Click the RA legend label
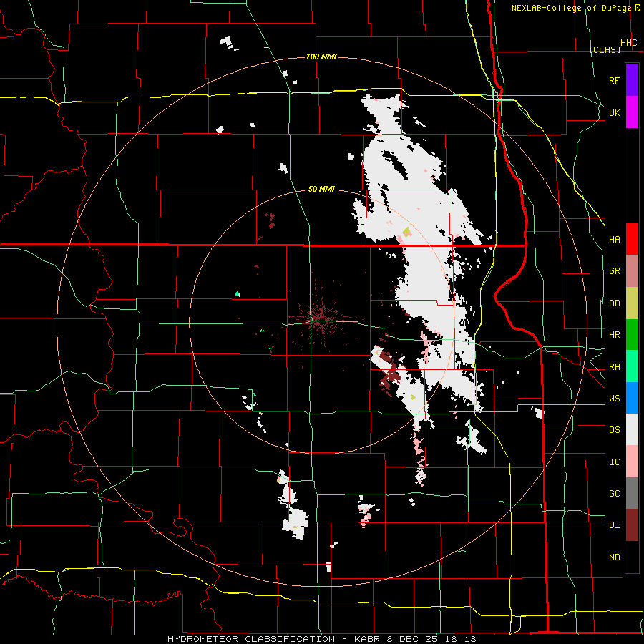 click(x=614, y=366)
